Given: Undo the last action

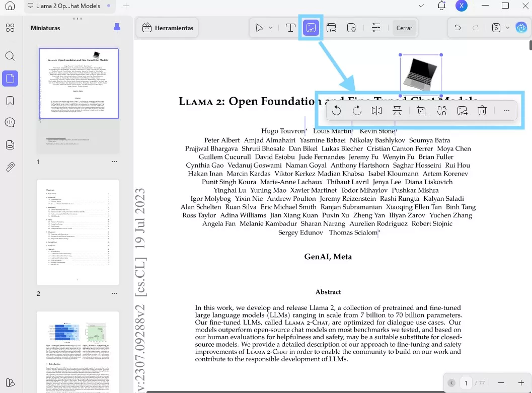Looking at the screenshot, I should pos(458,28).
